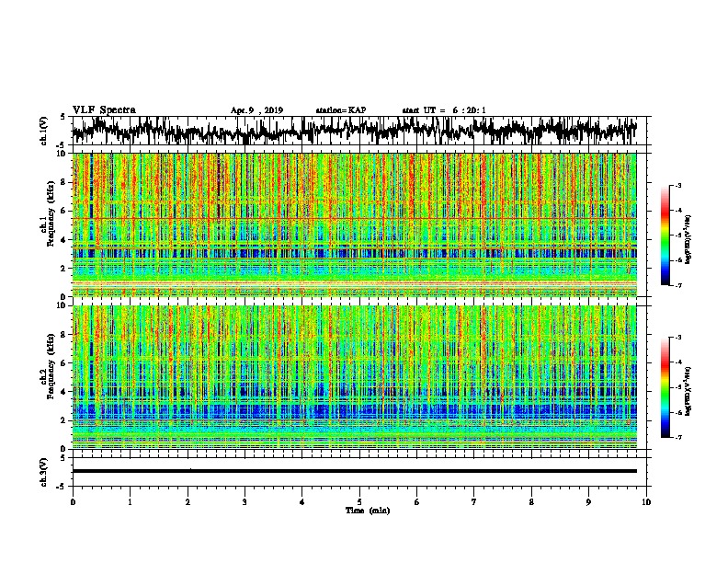728x563 pixels.
Task: Click inside the ch.1 spectrogram panel
Action: click(x=354, y=224)
